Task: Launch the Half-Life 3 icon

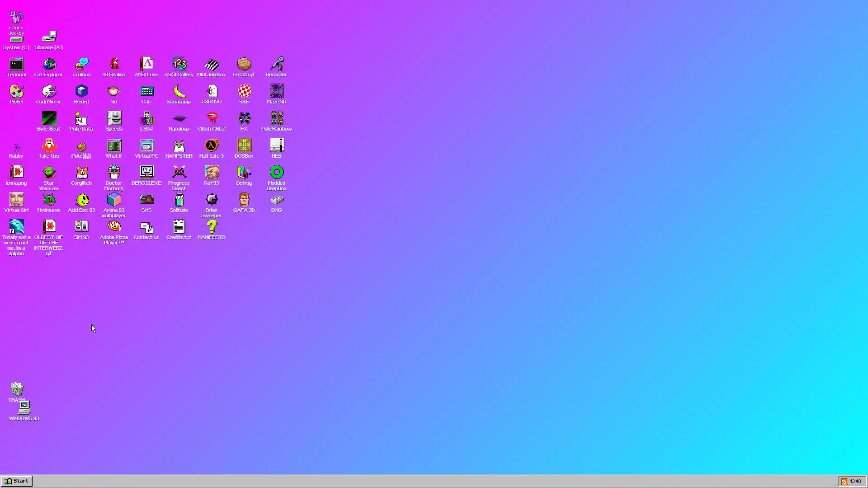Action: [x=212, y=146]
